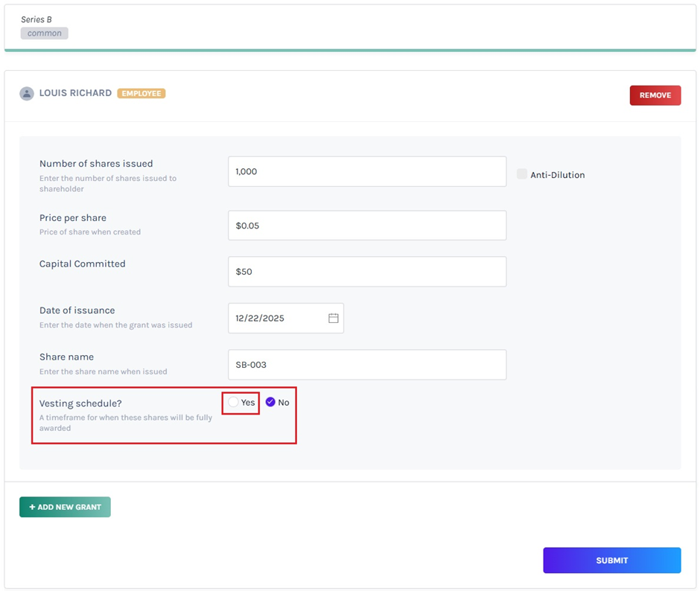
Task: Click the common tag under Series B
Action: point(45,33)
